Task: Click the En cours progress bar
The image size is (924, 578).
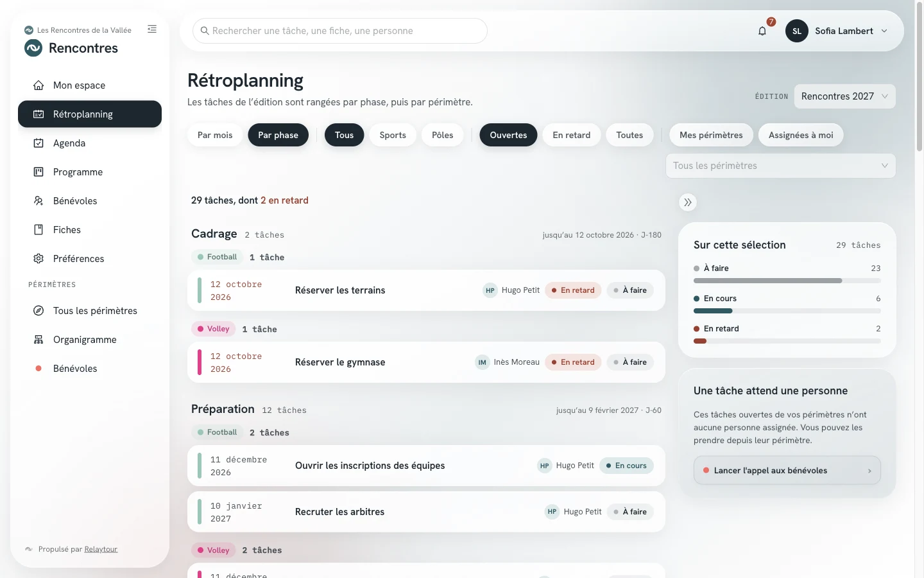Action: pos(787,311)
